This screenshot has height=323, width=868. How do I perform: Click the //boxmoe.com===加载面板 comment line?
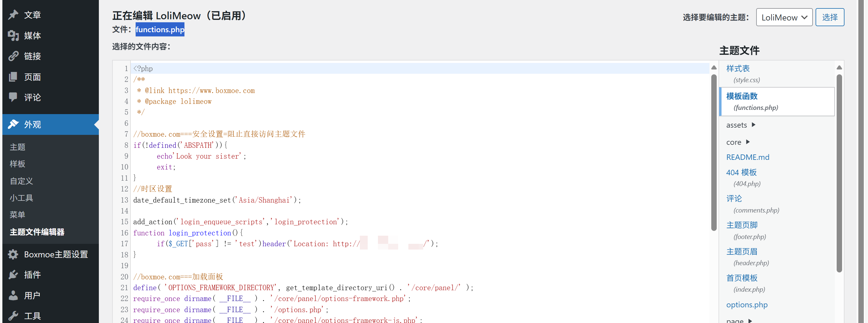click(178, 277)
